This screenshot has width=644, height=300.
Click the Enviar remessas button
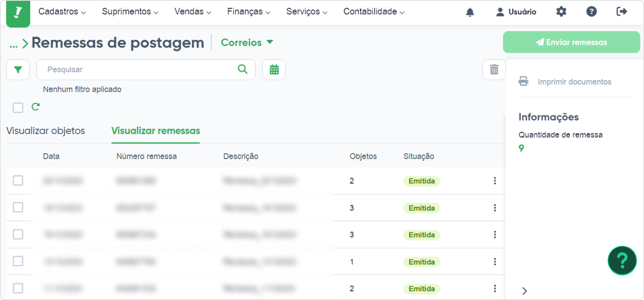pyautogui.click(x=571, y=42)
